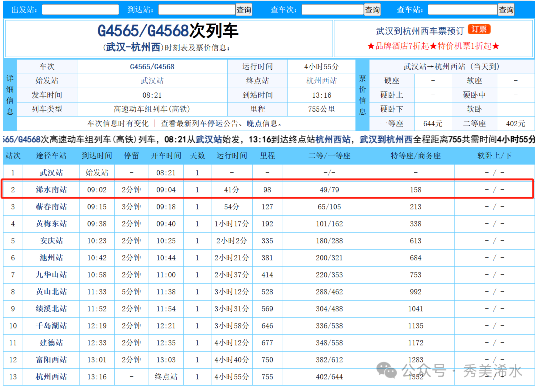The height and width of the screenshot is (392, 540).
Task: Open 武汉到杭州西车票预订 link
Action: pyautogui.click(x=420, y=31)
